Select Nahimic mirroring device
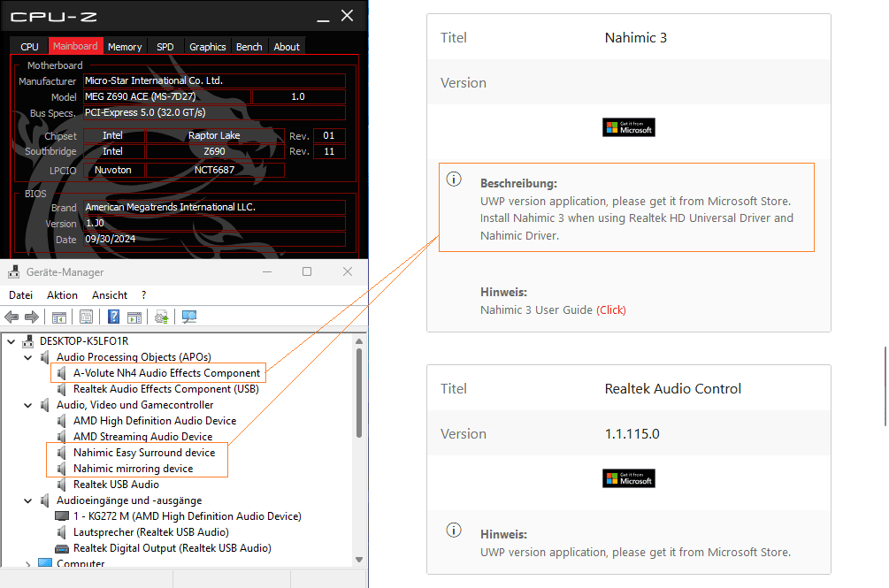The height and width of the screenshot is (588, 889). coord(134,469)
